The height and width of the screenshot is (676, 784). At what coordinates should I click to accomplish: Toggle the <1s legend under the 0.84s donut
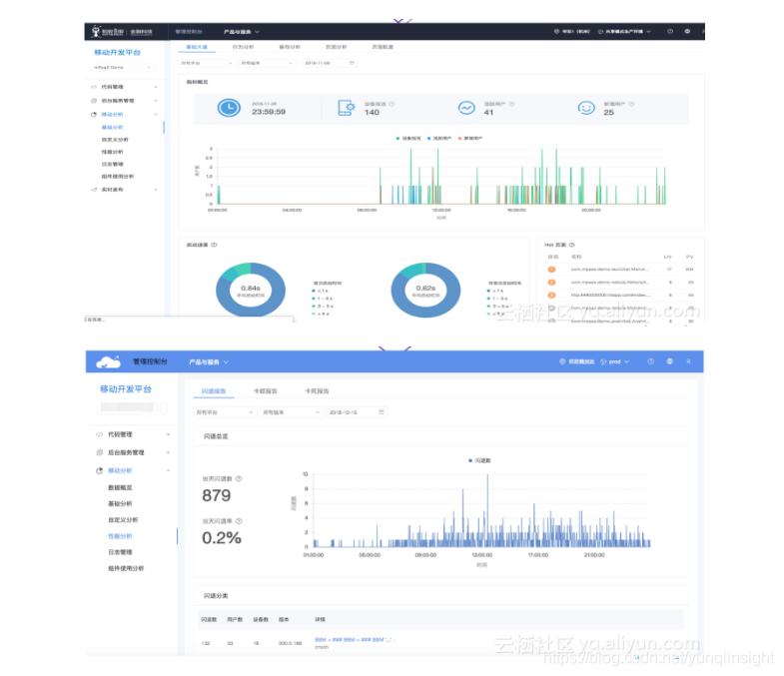320,291
